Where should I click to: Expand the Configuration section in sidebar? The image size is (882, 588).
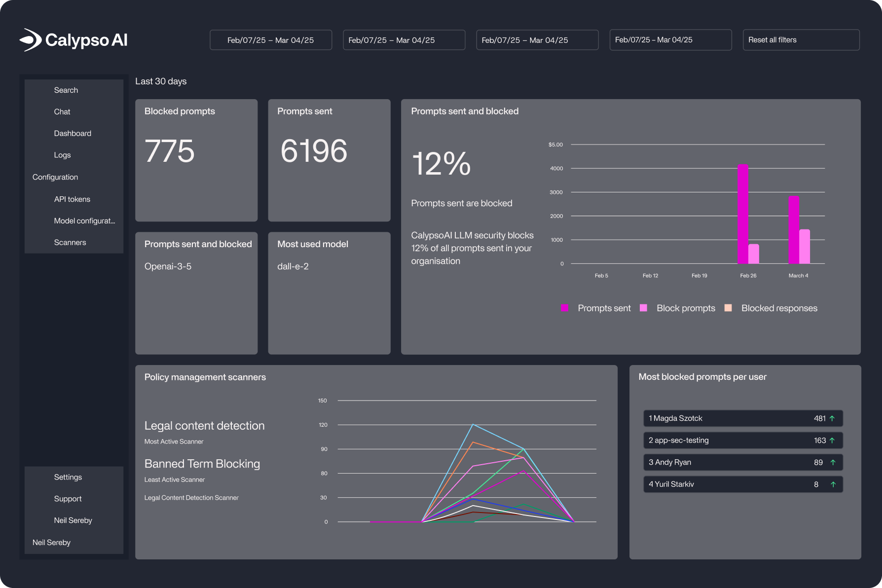55,177
